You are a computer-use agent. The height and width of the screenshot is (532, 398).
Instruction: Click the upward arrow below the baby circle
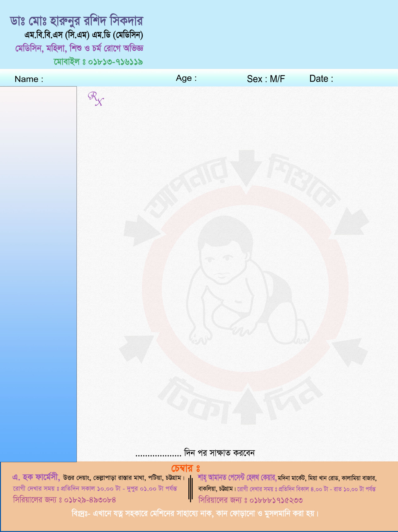click(248, 406)
